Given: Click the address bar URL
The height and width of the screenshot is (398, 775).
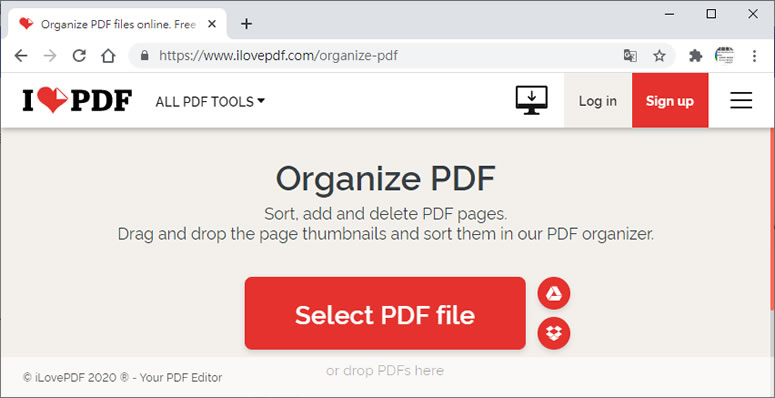Looking at the screenshot, I should coord(278,55).
